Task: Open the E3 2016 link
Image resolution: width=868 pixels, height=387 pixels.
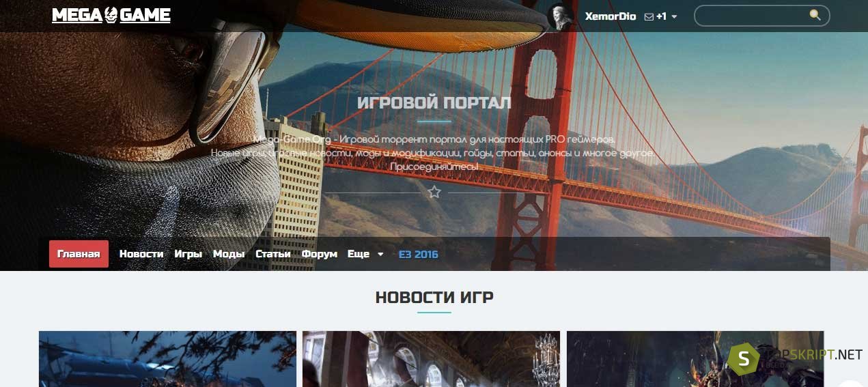Action: coord(419,254)
